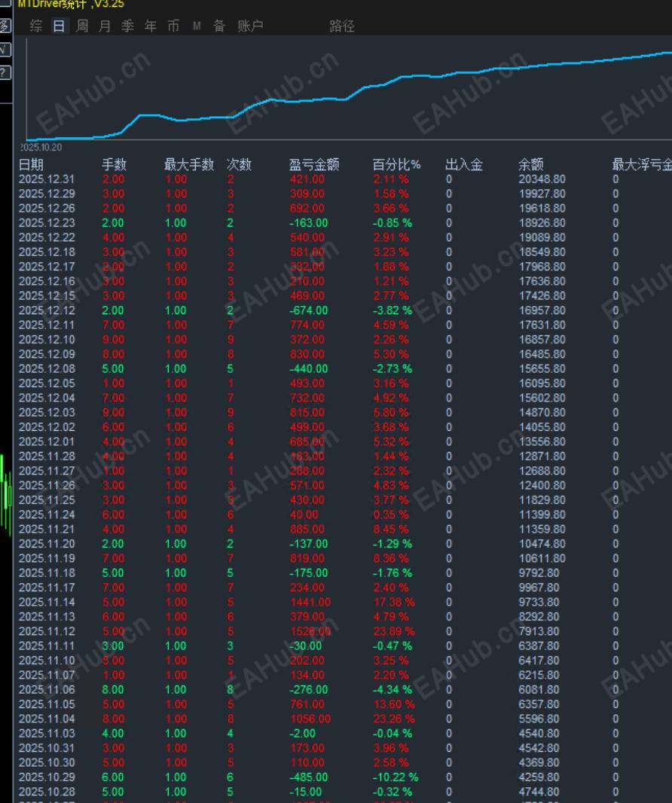Click profit 421.00 on 2025.12.31
The height and width of the screenshot is (803, 672).
(307, 179)
